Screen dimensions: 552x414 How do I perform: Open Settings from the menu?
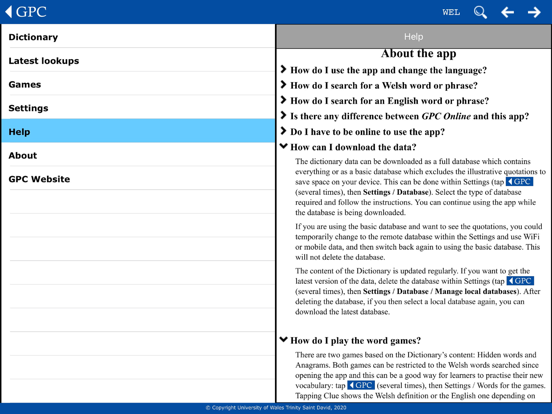point(138,108)
